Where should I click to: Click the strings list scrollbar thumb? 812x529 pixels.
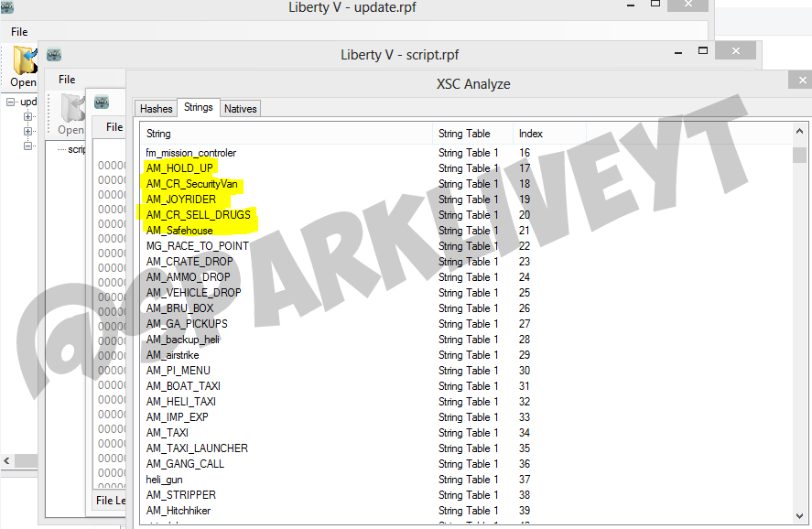point(799,155)
